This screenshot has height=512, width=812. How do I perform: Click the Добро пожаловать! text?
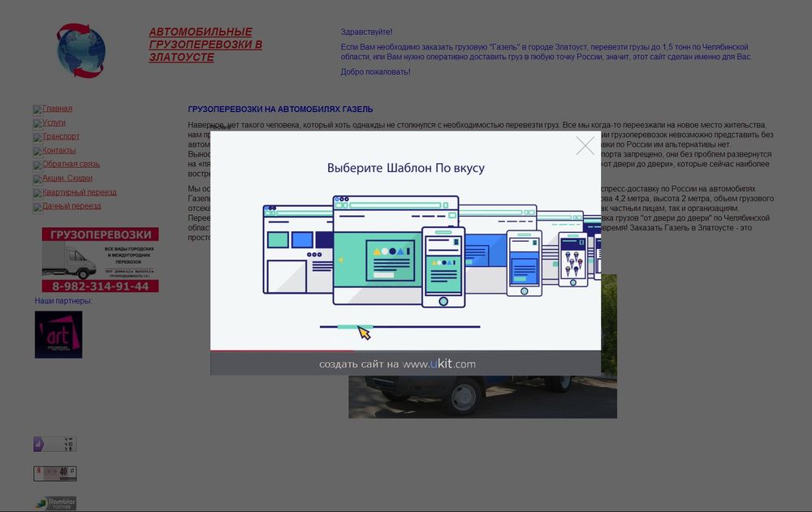(375, 72)
